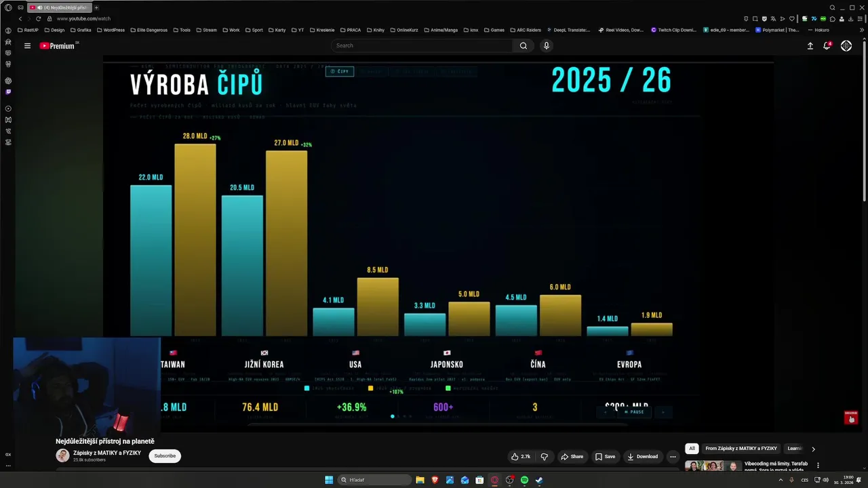Add page to favorites with the heart icon
This screenshot has width=868, height=488.
click(x=791, y=18)
